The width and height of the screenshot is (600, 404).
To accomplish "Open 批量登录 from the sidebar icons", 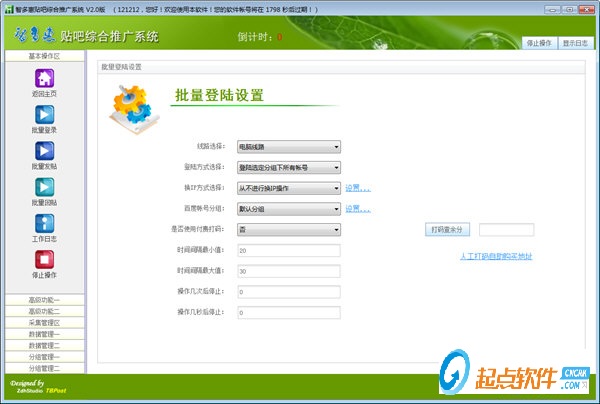I will click(44, 114).
